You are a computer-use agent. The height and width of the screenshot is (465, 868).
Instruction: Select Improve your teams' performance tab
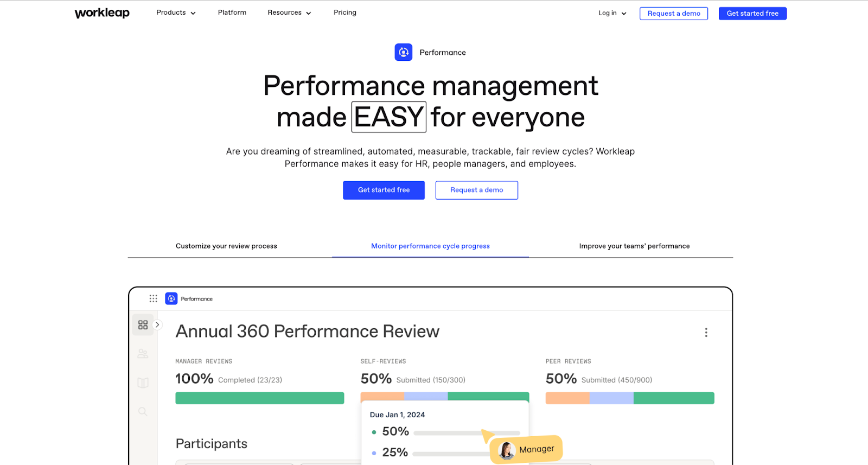[634, 246]
